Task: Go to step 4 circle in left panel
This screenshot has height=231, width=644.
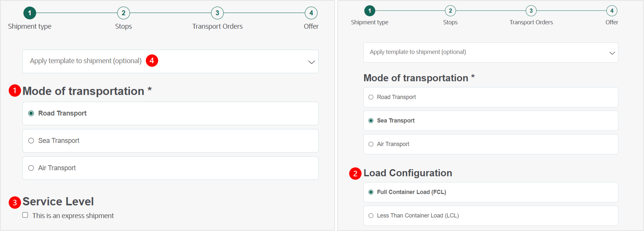Action: 311,13
